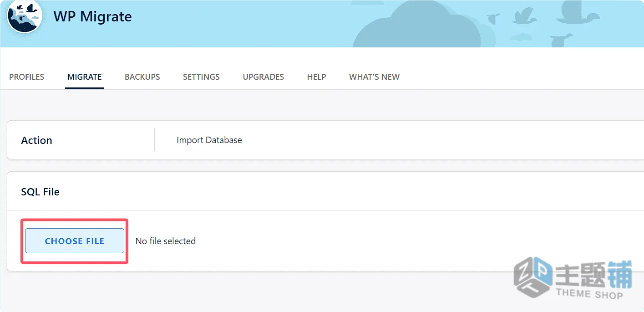Switch to the Backups tab
The height and width of the screenshot is (312, 644).
coord(142,77)
